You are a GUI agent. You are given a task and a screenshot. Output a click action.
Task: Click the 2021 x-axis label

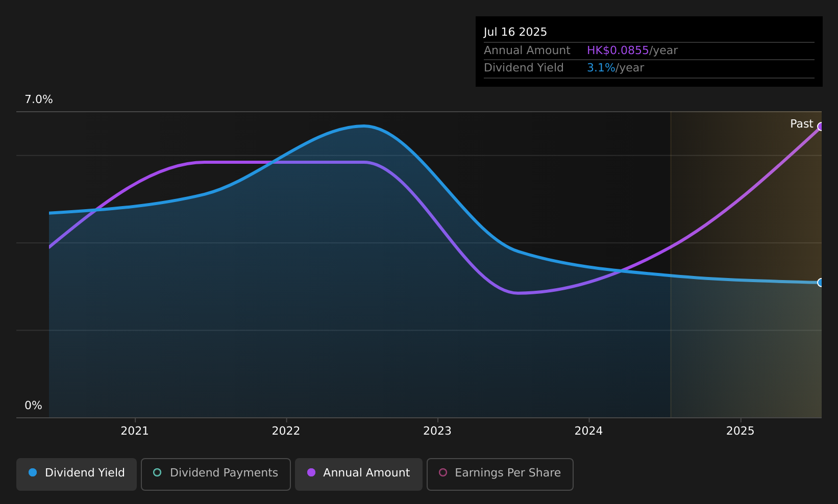[x=135, y=431]
